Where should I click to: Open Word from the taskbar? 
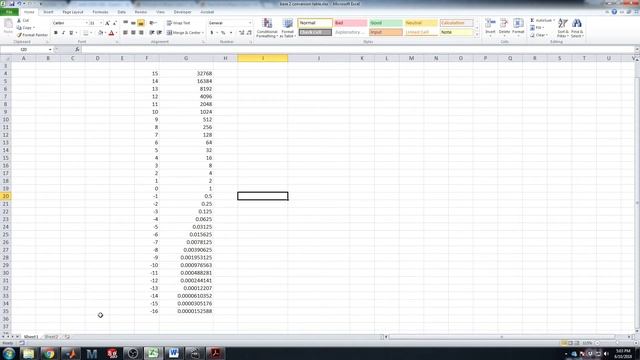(x=173, y=353)
